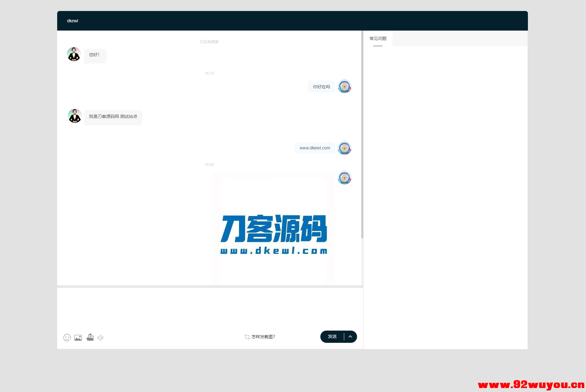Click the avatar beside the 15:55 image message

click(345, 178)
